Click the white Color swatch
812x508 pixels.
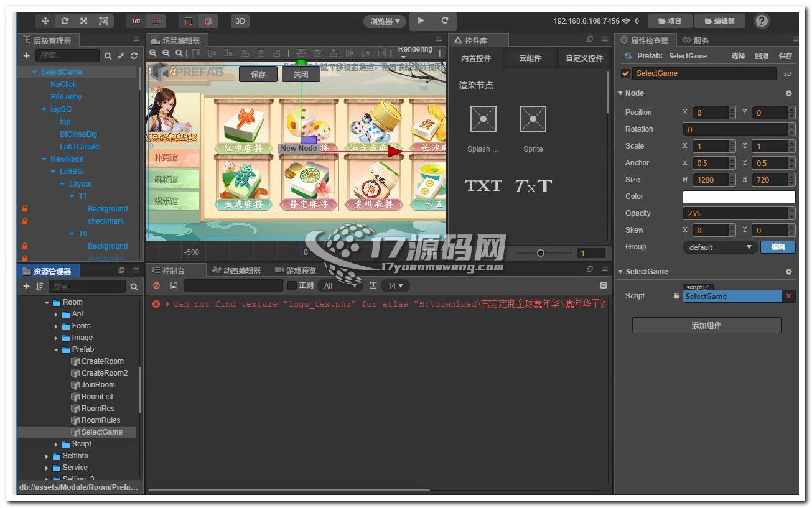click(x=739, y=196)
